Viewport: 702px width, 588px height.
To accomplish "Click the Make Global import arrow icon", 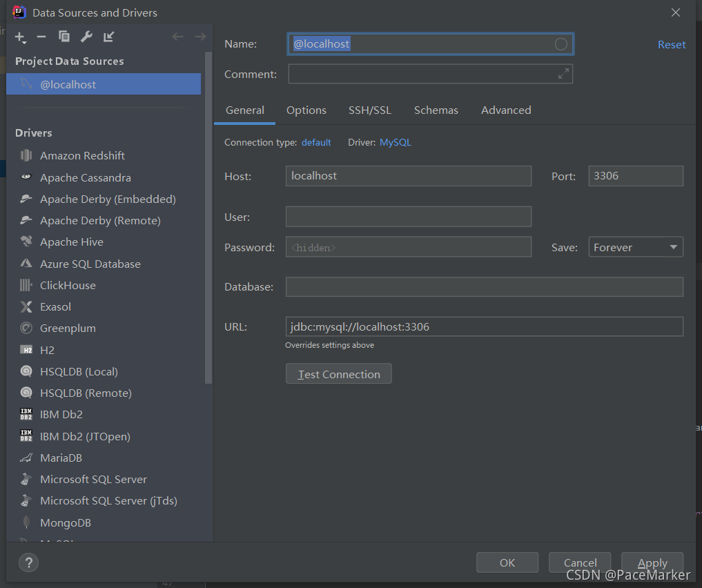I will click(109, 37).
